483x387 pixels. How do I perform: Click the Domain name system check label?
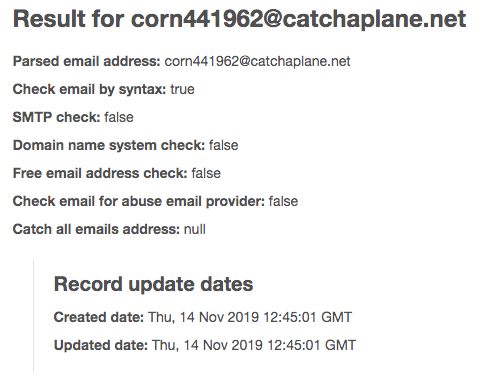[x=109, y=145]
